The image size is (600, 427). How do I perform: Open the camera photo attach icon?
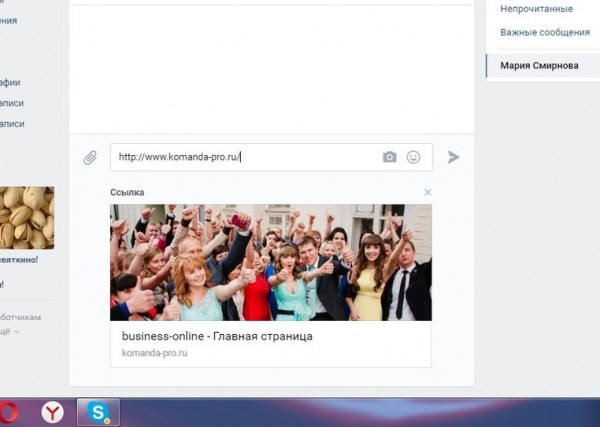click(390, 157)
